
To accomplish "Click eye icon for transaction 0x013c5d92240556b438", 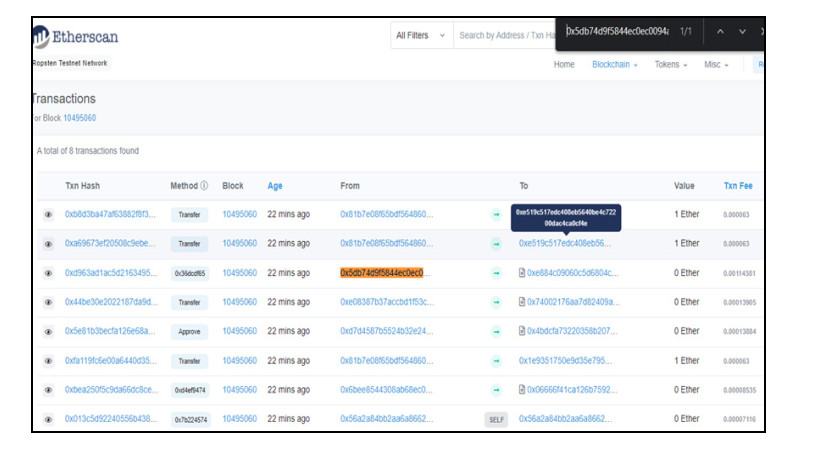I will [x=48, y=420].
